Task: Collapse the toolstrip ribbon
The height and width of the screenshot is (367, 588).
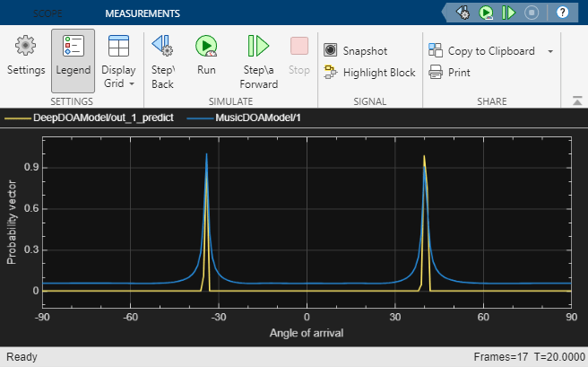Action: (576, 100)
